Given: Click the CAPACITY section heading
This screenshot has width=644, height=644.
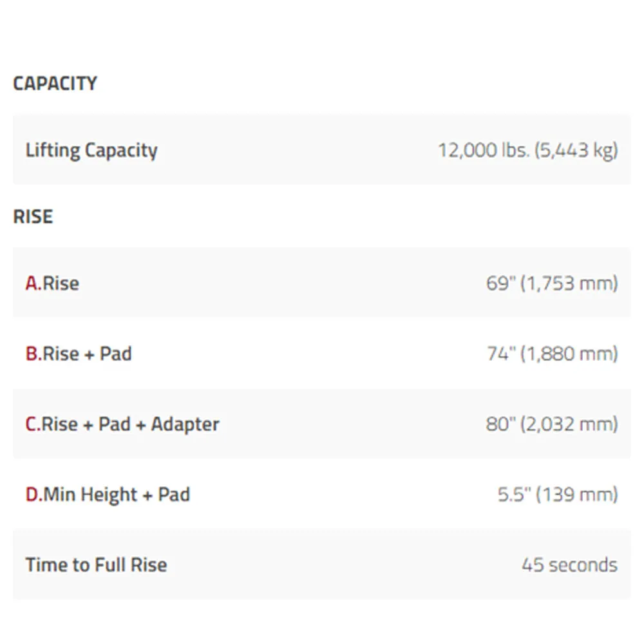Looking at the screenshot, I should (x=55, y=83).
